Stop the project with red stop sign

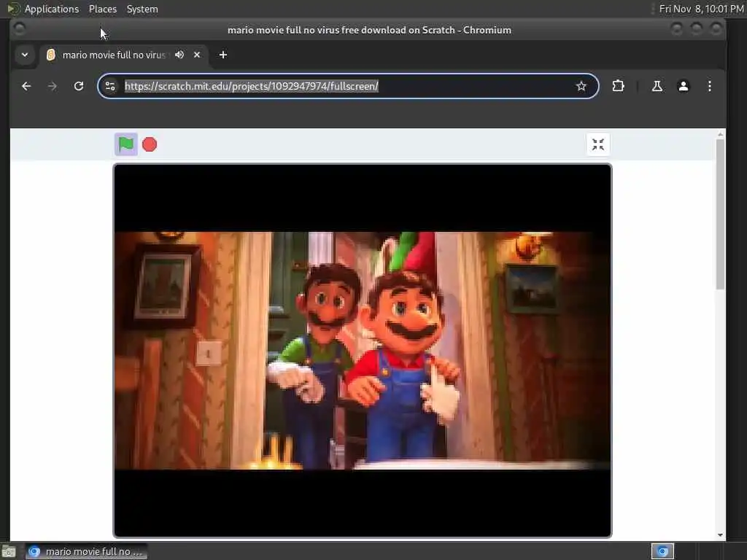(x=150, y=144)
